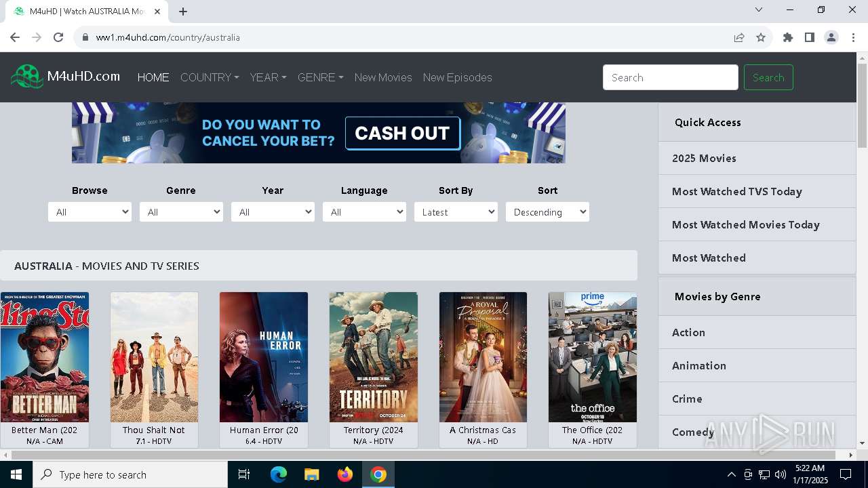Screen dimensions: 868x488
Task: Open the notification center icon
Action: click(846, 474)
